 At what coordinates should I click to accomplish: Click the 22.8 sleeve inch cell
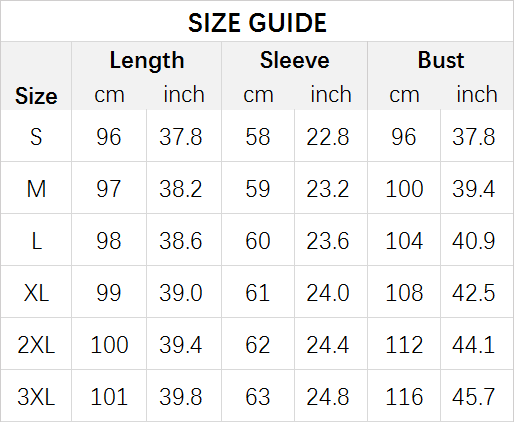(328, 137)
